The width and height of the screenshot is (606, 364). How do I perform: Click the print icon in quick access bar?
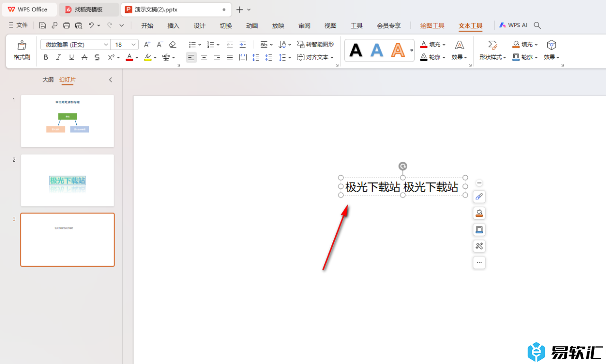coord(67,25)
